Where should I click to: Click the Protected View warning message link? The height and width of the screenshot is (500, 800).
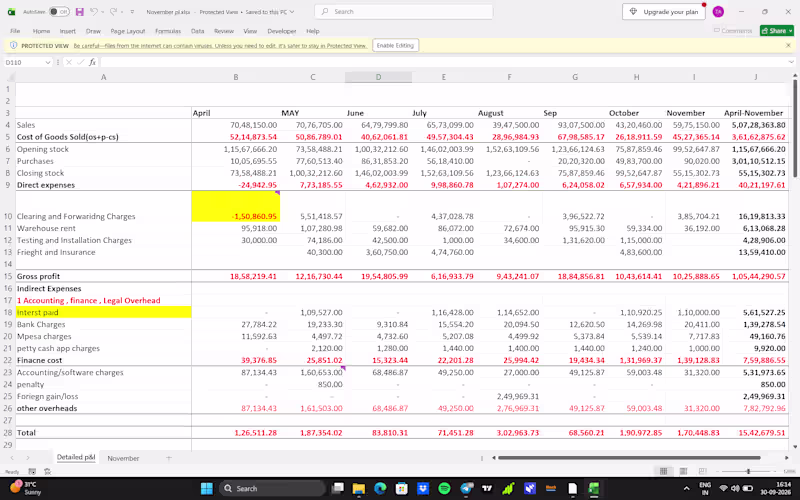pyautogui.click(x=220, y=45)
